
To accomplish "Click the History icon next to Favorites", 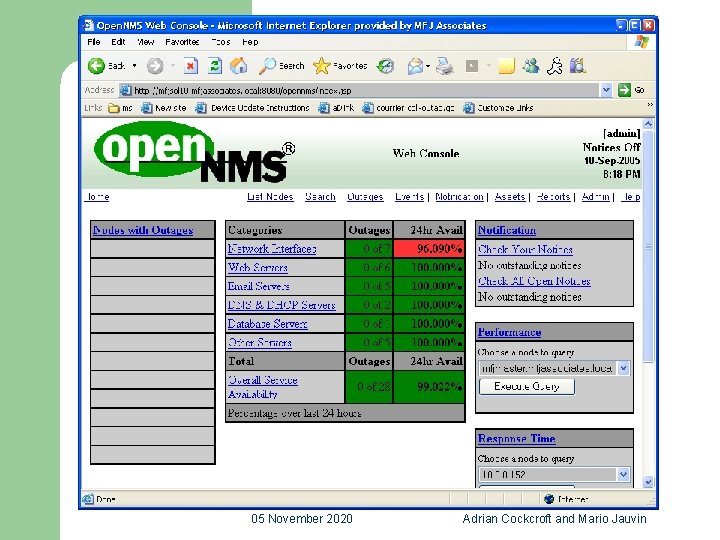I will tap(385, 66).
